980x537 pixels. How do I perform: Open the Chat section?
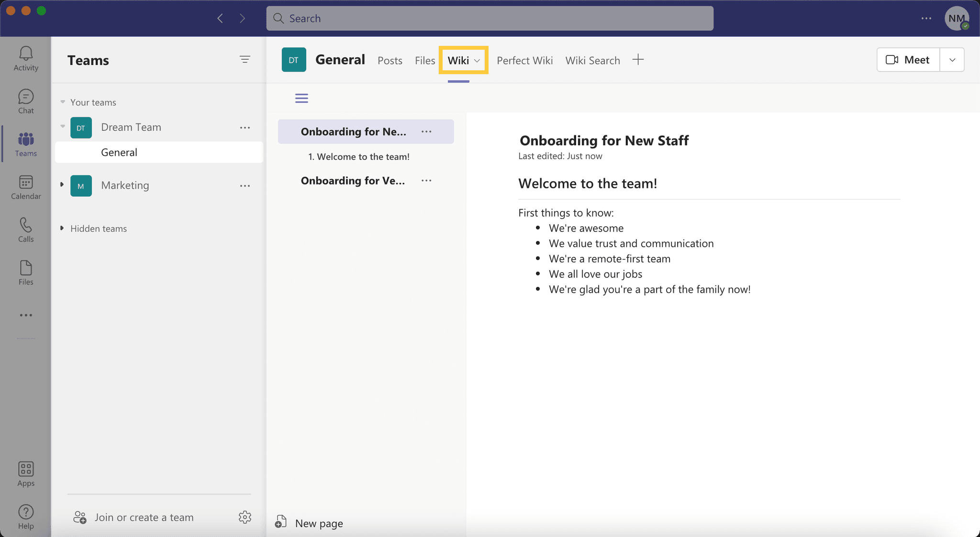[25, 101]
